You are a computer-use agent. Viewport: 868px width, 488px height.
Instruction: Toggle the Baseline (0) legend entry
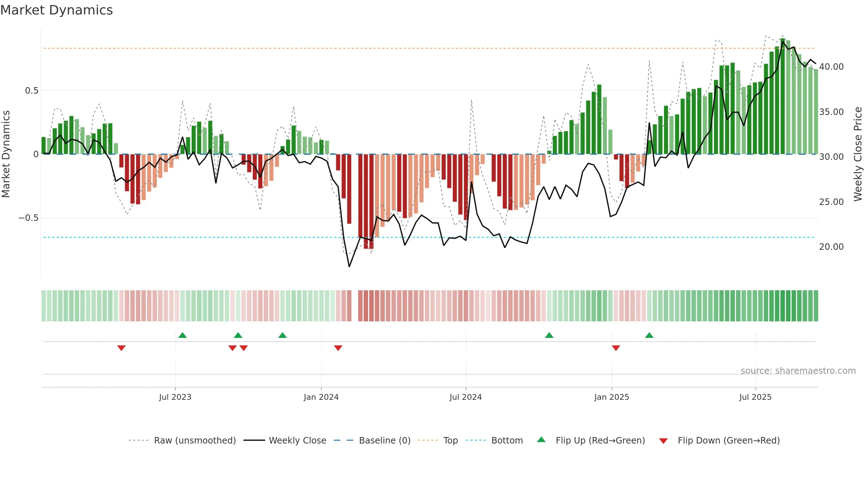click(x=372, y=440)
